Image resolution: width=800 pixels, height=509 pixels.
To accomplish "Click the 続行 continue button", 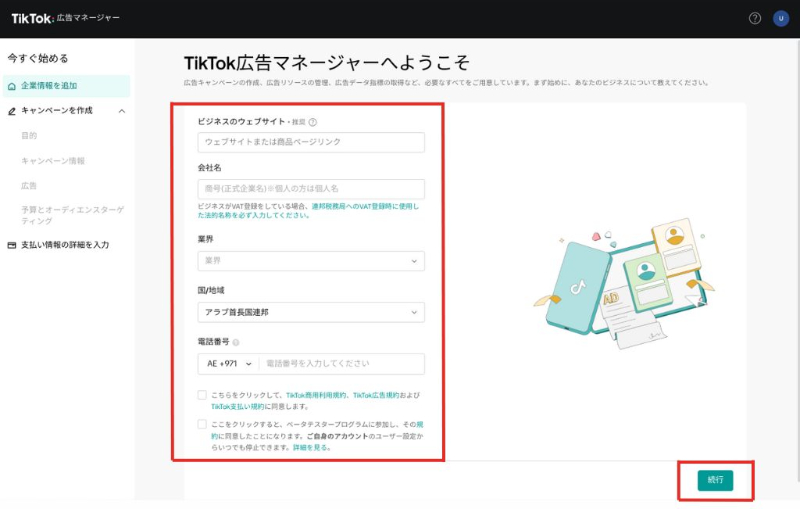I will click(x=715, y=480).
